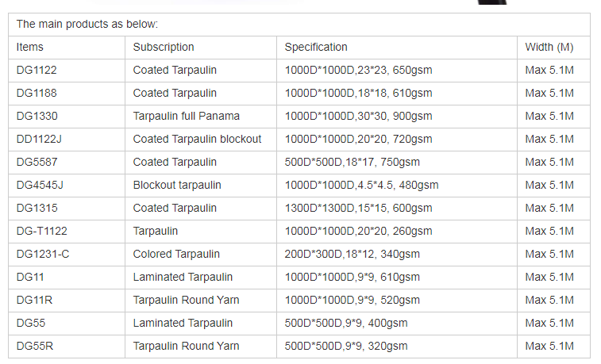Click the Width (M) column header
601x364 pixels.
(549, 47)
